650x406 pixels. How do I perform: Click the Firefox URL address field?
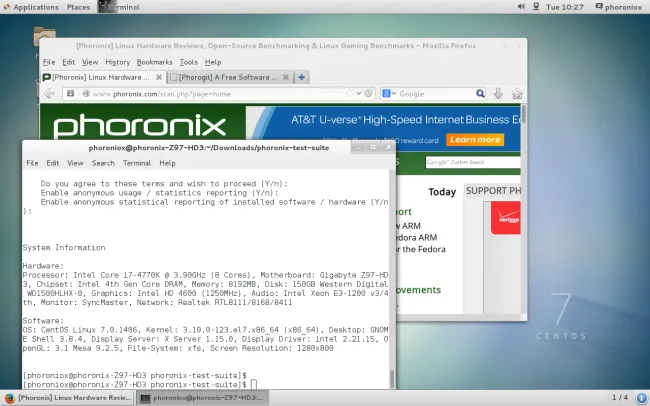218,94
